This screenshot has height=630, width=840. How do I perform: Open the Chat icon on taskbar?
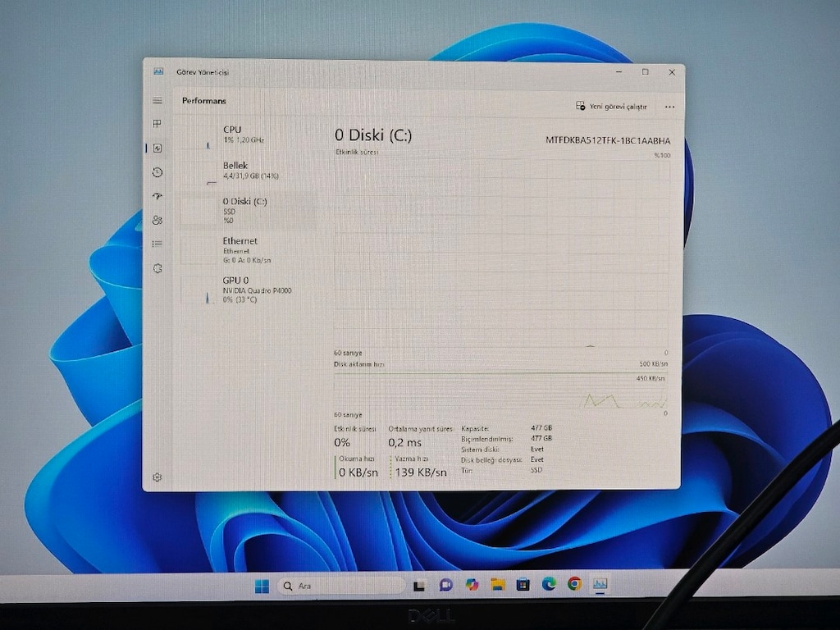(x=445, y=585)
